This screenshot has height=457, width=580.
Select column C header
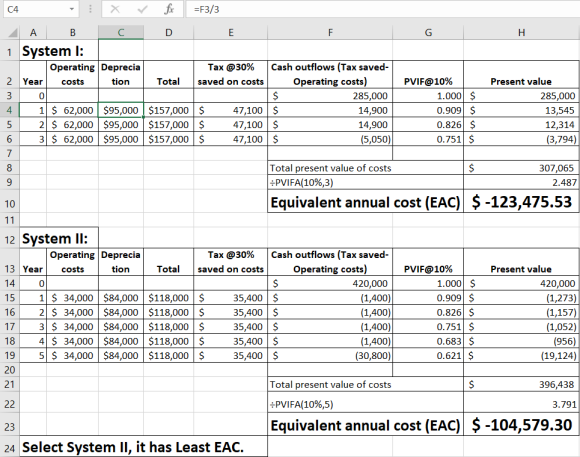click(121, 33)
